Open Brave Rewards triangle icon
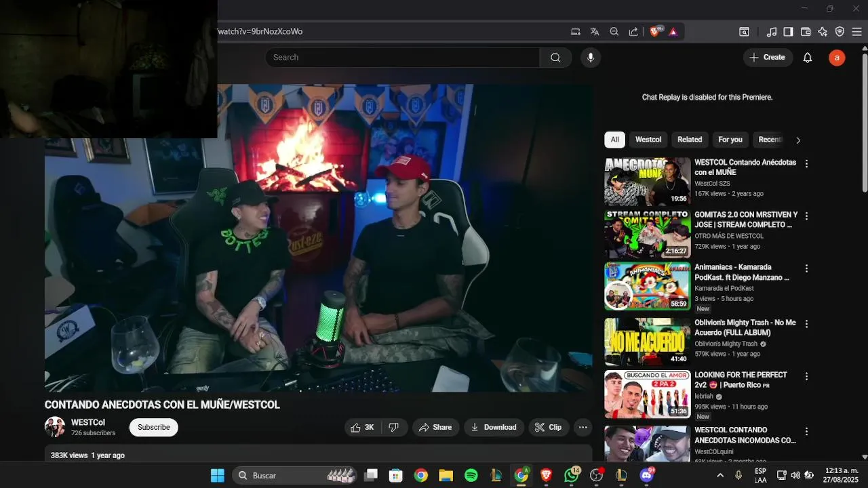The image size is (868, 488). [673, 31]
